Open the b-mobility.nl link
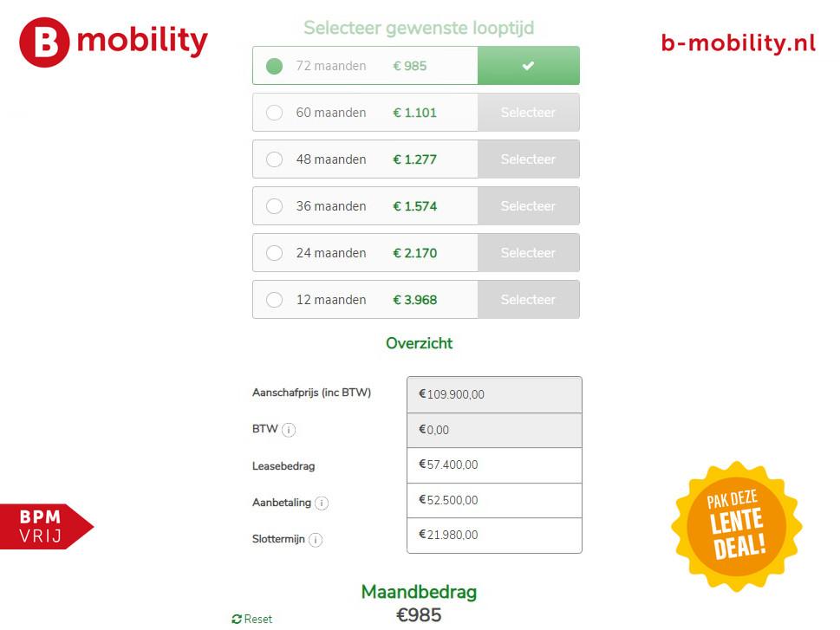 pyautogui.click(x=739, y=42)
